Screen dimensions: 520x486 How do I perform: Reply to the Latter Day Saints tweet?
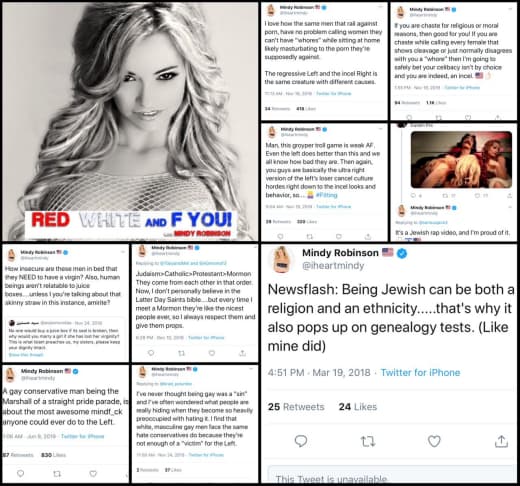pyautogui.click(x=151, y=353)
